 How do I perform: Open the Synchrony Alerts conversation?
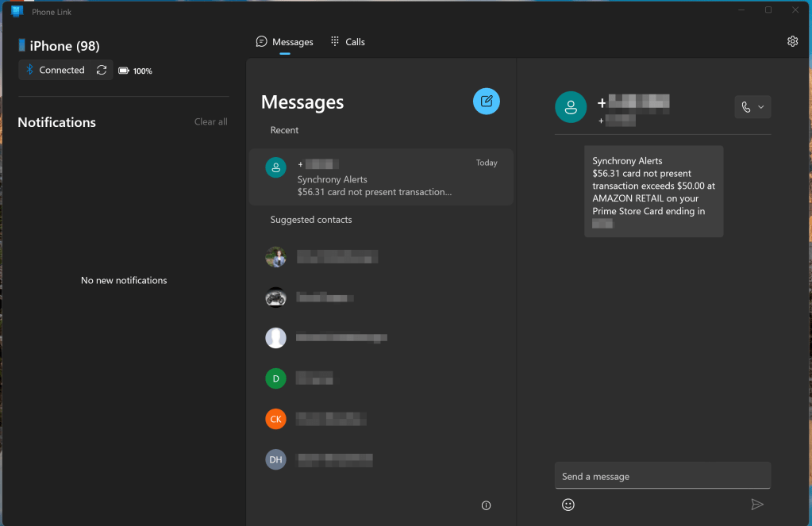[381, 177]
